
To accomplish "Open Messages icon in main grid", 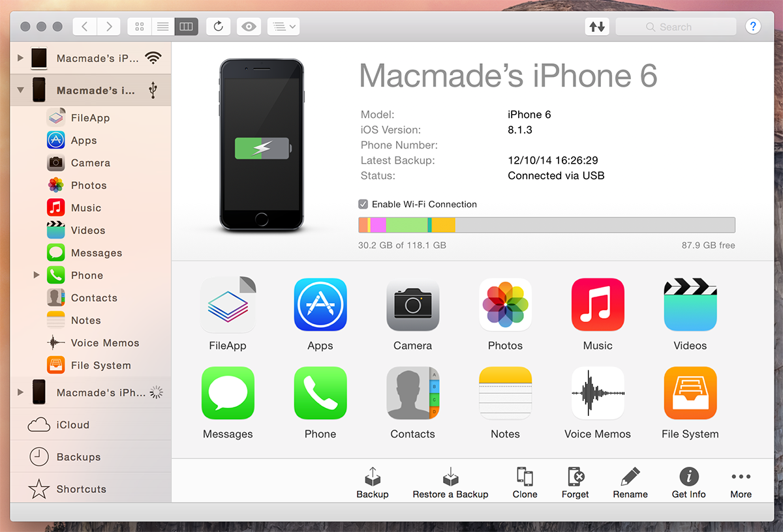I will pos(228,393).
